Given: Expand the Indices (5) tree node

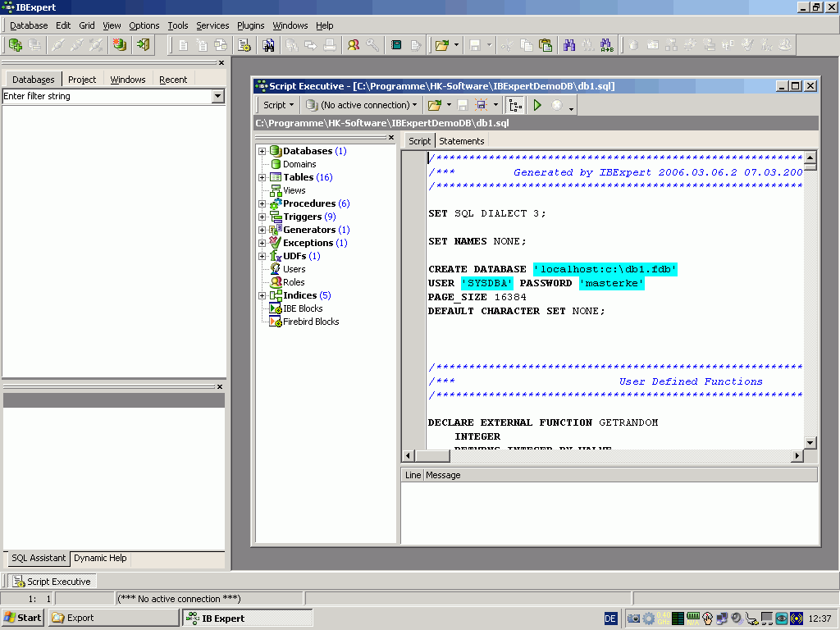Looking at the screenshot, I should [x=262, y=295].
